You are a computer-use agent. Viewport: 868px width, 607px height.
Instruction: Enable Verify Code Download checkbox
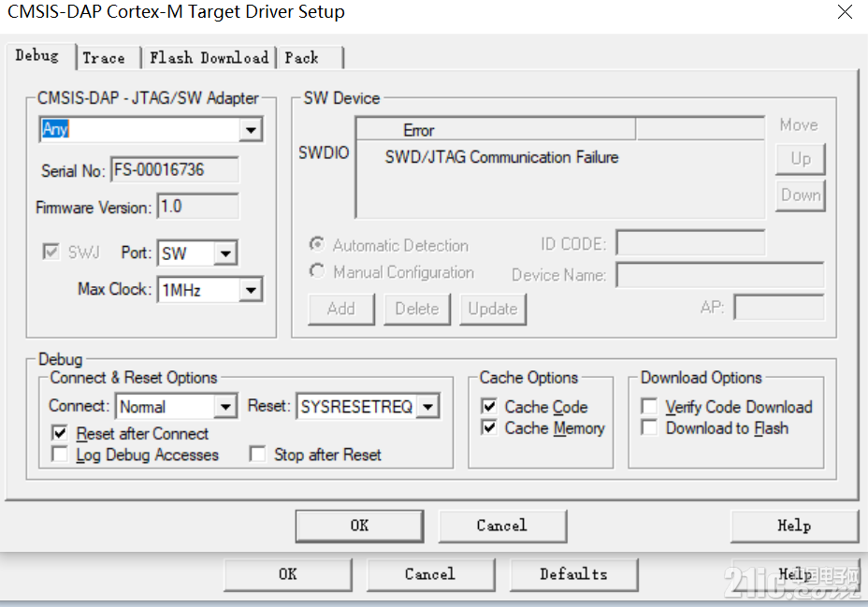[x=649, y=406]
